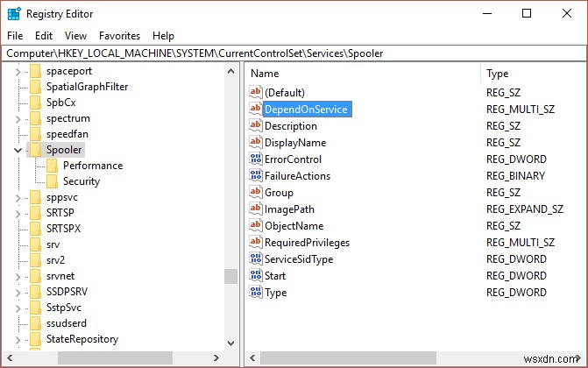Expand the spectrum key
The image size is (588, 368).
[18, 119]
